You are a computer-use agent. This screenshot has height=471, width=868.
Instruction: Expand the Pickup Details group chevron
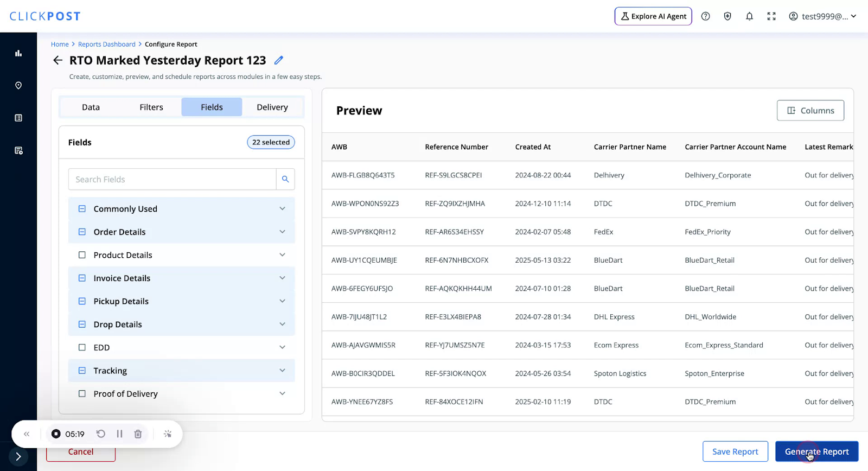pos(282,301)
